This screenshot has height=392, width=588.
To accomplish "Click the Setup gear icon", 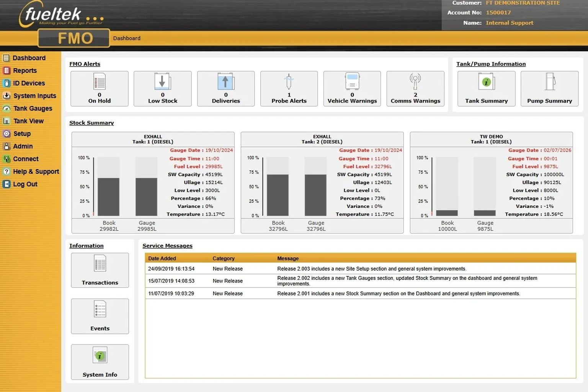I will tap(6, 134).
